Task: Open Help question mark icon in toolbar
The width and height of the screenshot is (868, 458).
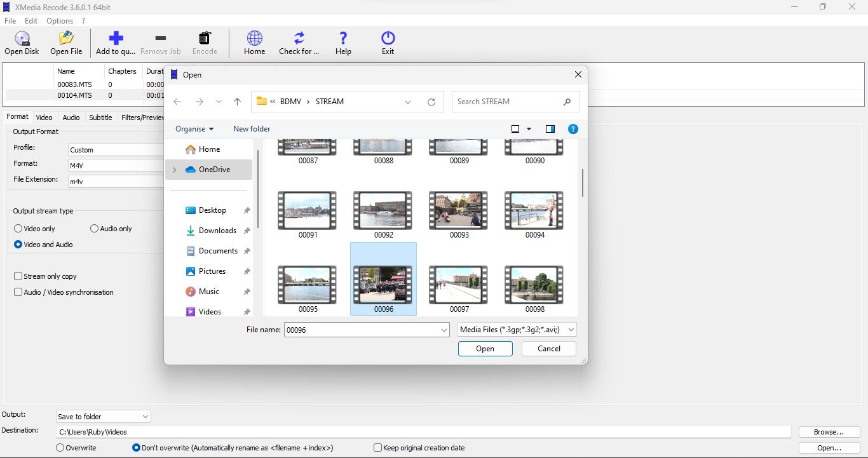Action: 343,39
